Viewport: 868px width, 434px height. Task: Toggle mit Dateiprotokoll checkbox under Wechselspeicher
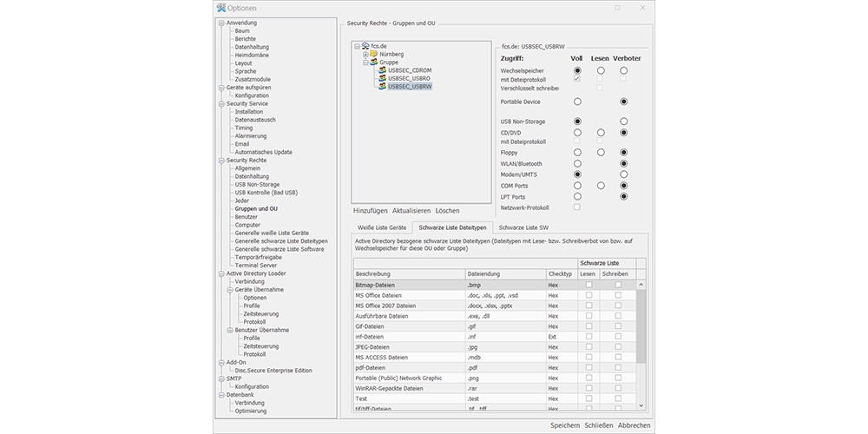[x=577, y=79]
